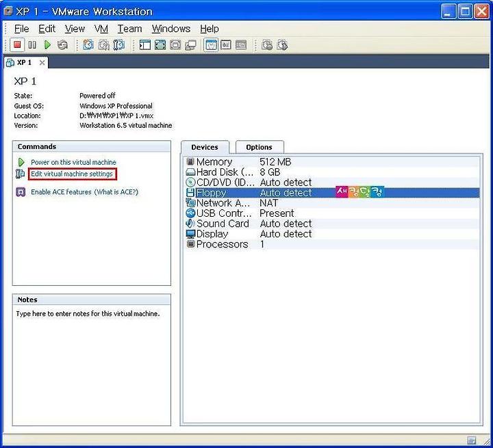Select the Display device row
The height and width of the screenshot is (448, 493).
(x=332, y=234)
